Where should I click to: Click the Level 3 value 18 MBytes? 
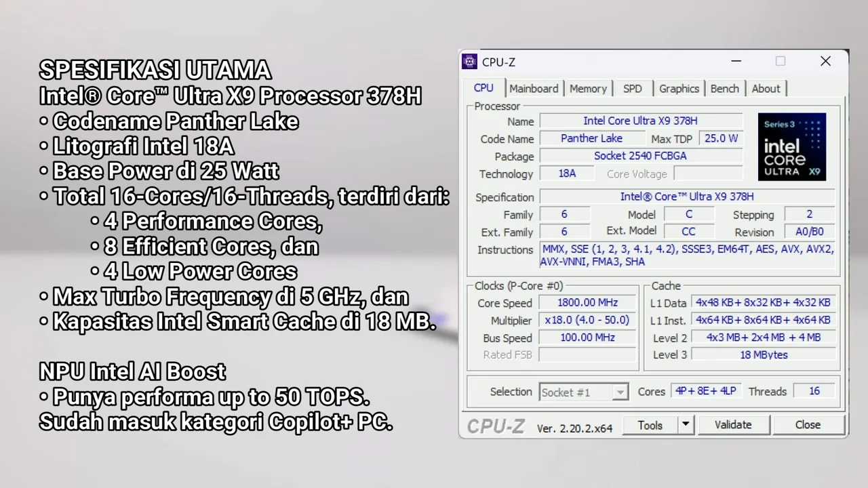[x=763, y=354]
